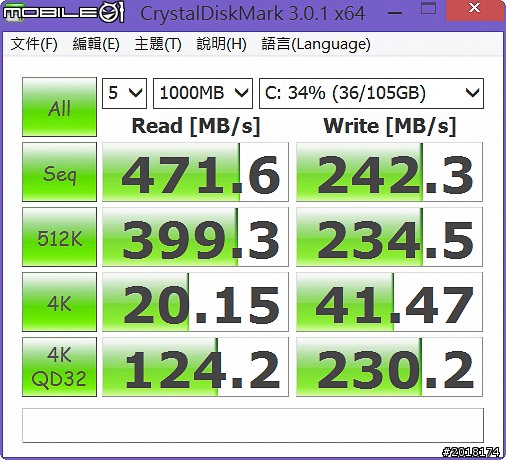Open the 主題(T) menu
Image resolution: width=506 pixels, height=460 pixels.
158,44
